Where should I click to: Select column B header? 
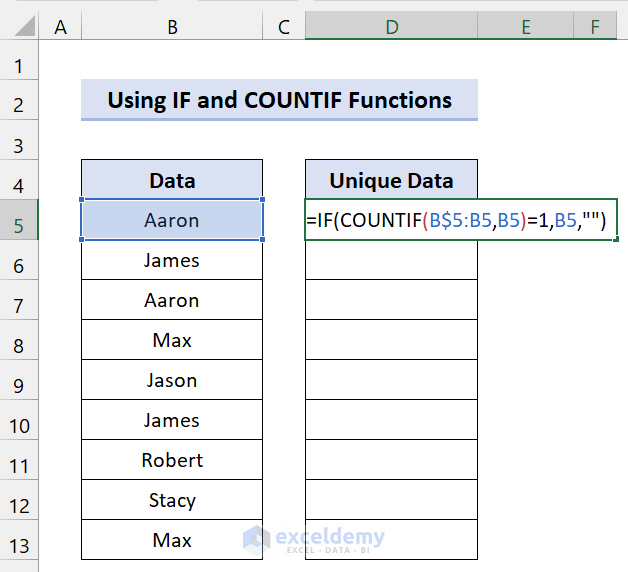coord(172,28)
